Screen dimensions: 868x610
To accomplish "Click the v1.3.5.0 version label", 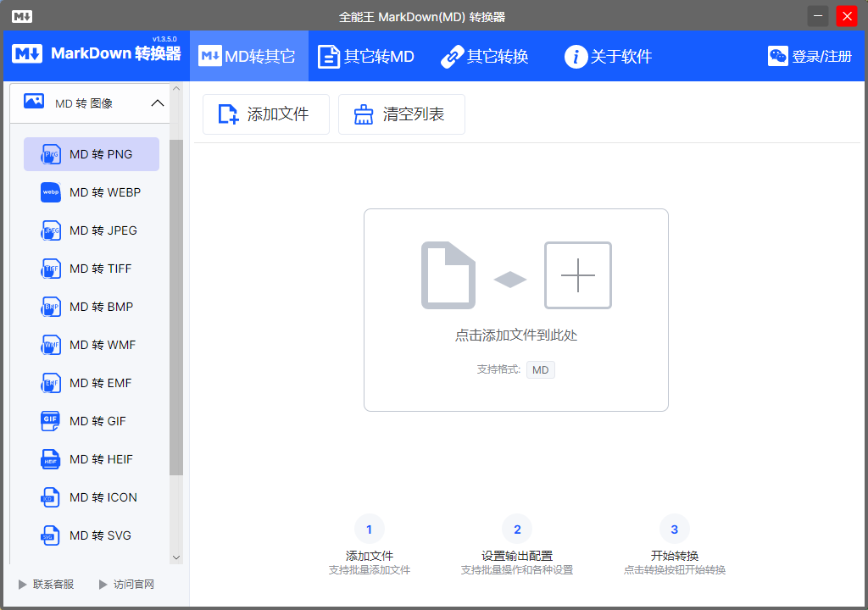I will (x=164, y=39).
